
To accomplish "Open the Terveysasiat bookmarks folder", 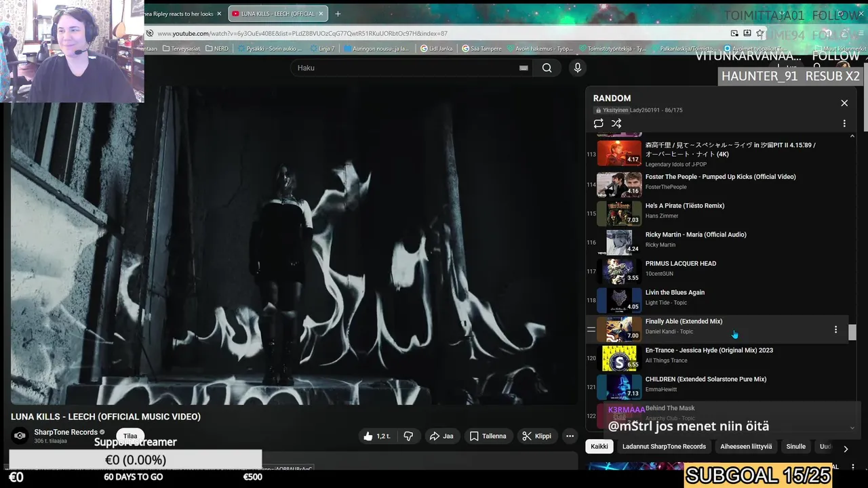I will pyautogui.click(x=181, y=49).
